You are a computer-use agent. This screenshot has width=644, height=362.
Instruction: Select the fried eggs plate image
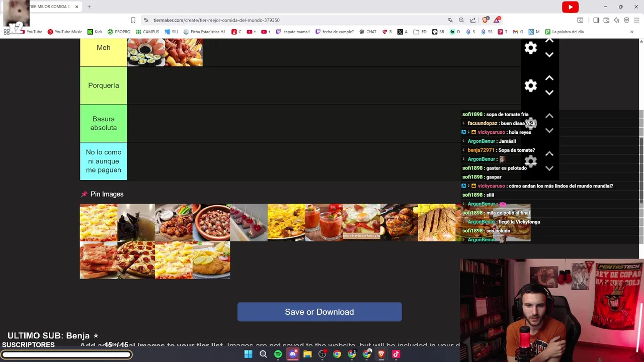(361, 222)
